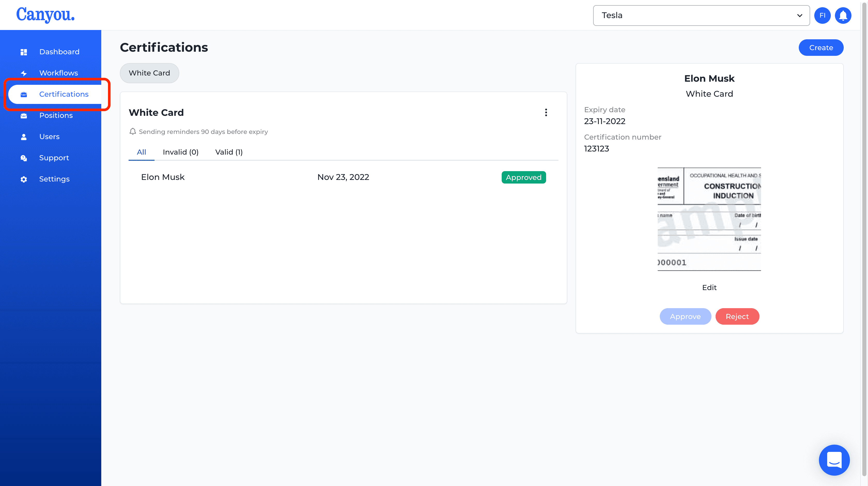
Task: Select Elon Musk in the certification list
Action: [x=163, y=177]
